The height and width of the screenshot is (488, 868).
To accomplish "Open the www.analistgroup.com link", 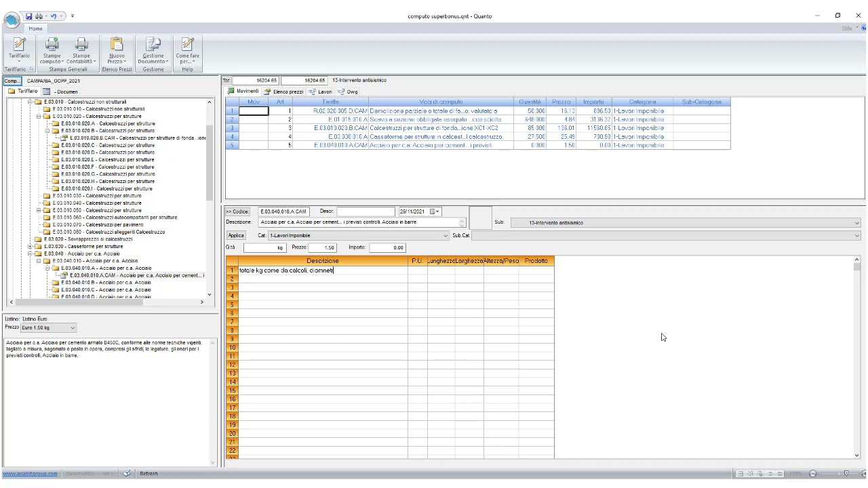I will point(30,474).
